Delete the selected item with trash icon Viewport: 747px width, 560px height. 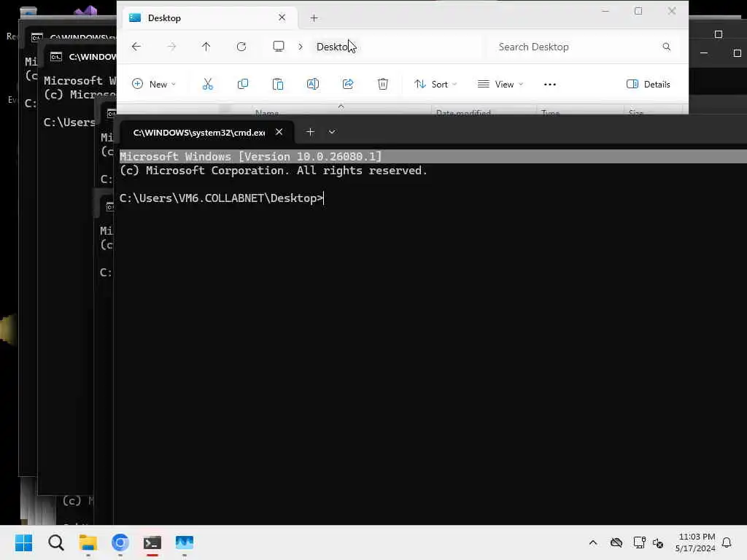tap(383, 85)
